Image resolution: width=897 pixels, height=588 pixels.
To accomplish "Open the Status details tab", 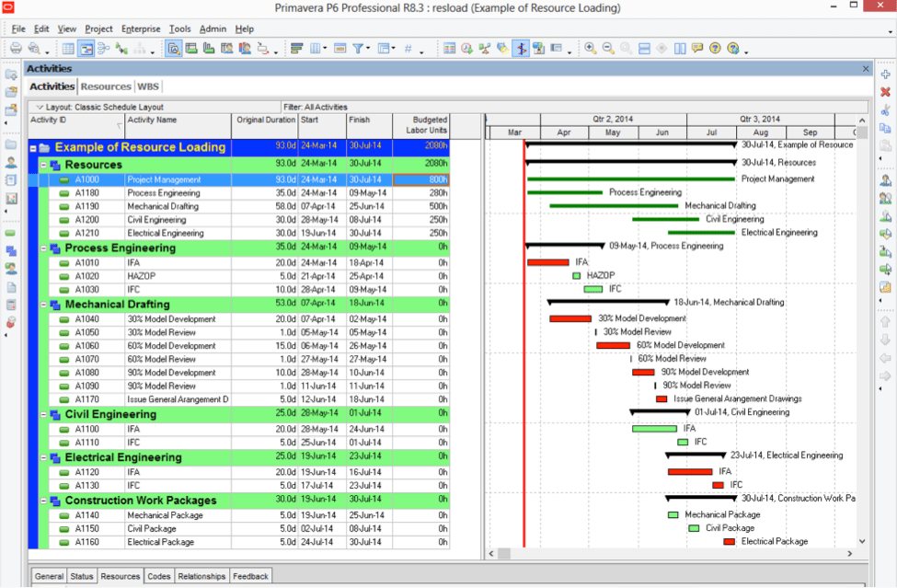I will (x=81, y=576).
